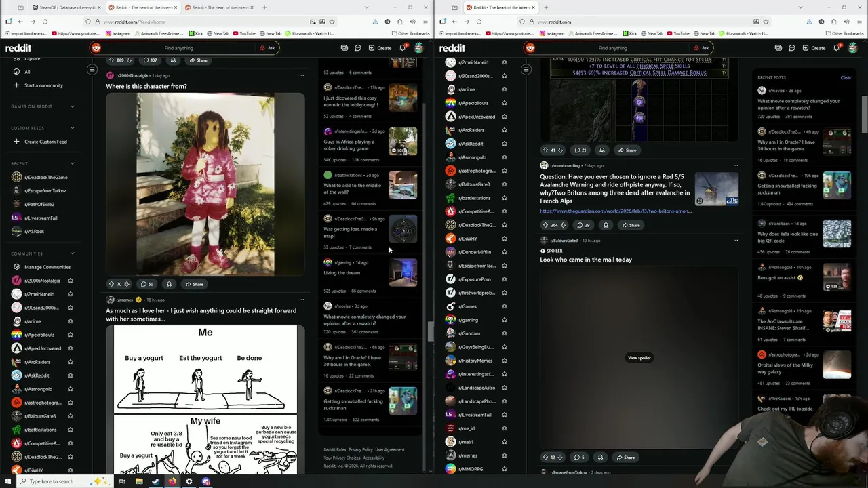
Task: Collapse CUSTOM FEEDS section
Action: pyautogui.click(x=73, y=128)
